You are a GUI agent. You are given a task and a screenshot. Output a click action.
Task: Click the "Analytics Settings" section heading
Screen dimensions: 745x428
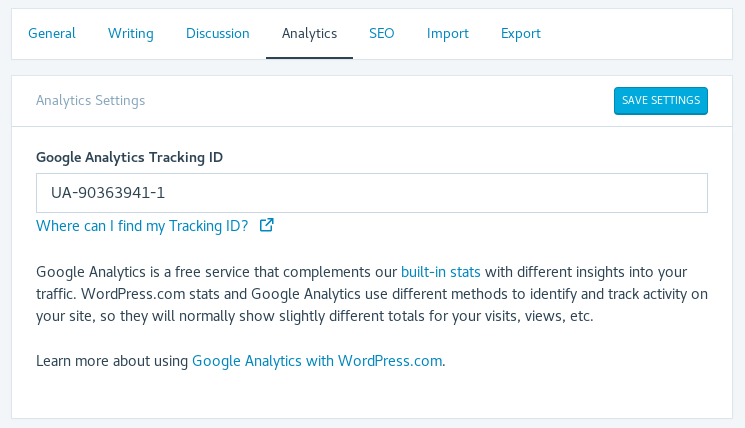click(90, 101)
